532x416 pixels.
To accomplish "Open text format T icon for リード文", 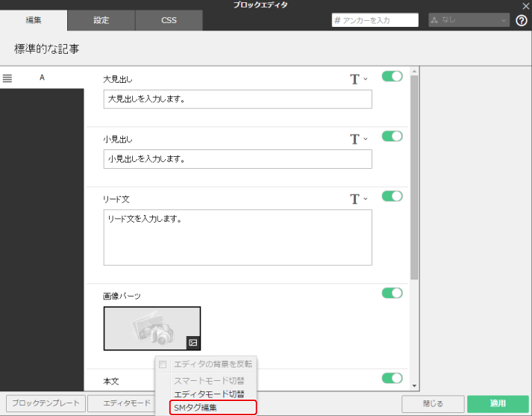I will pos(354,199).
